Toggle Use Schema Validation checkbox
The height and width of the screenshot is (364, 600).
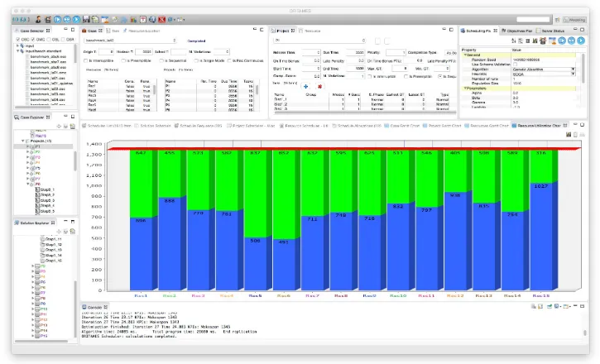tap(515, 65)
